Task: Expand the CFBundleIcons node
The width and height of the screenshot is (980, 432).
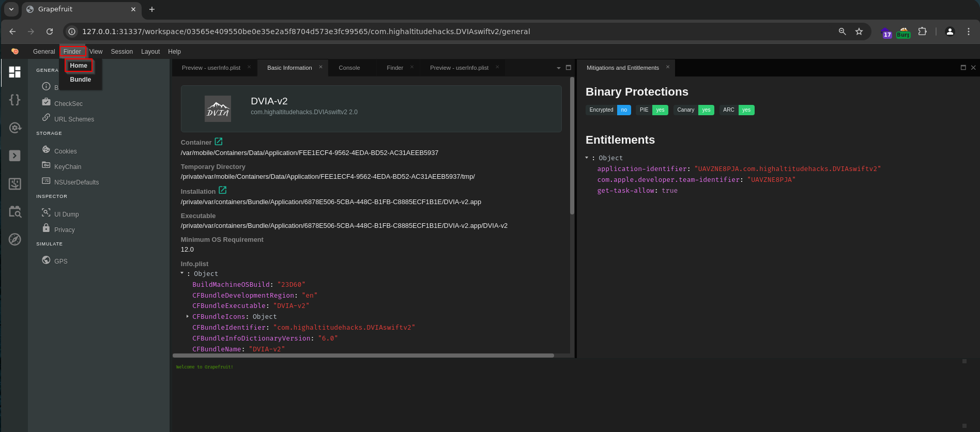Action: tap(188, 316)
